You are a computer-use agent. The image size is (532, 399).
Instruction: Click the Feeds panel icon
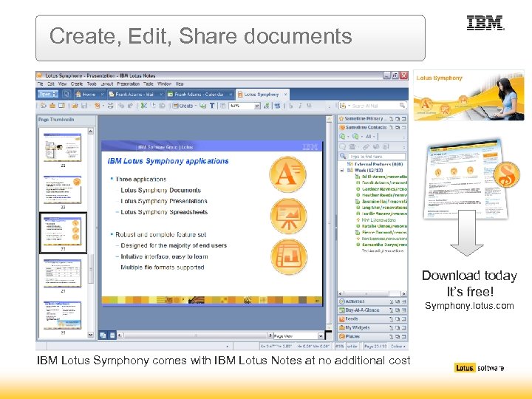click(341, 319)
